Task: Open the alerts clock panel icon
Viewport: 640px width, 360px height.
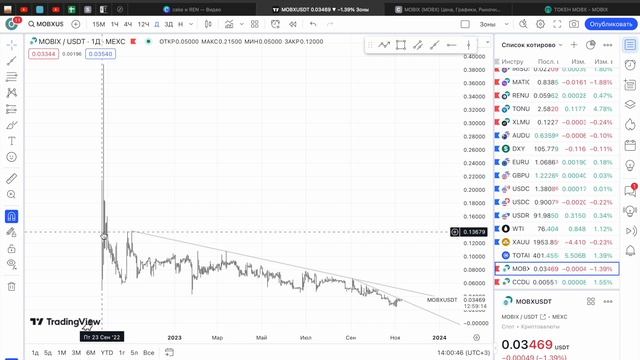Action: pyautogui.click(x=630, y=64)
